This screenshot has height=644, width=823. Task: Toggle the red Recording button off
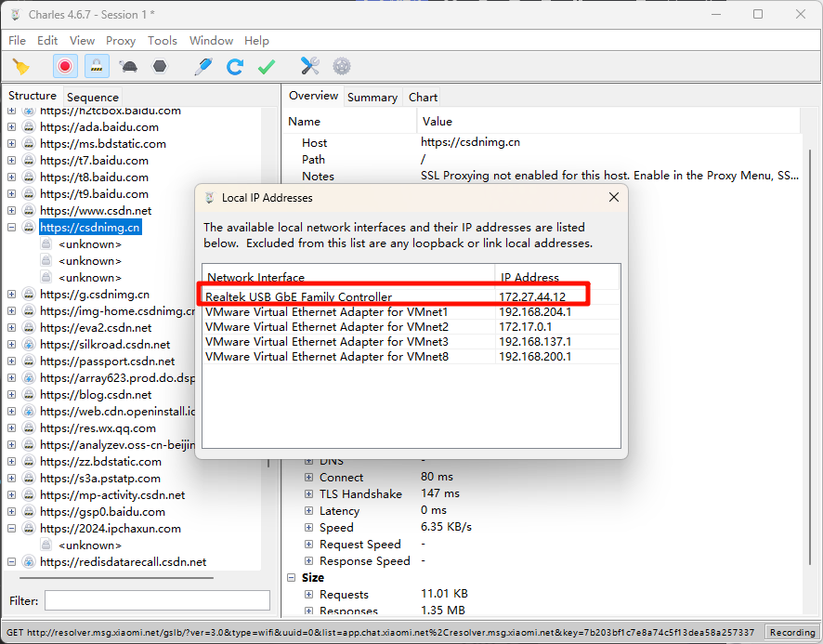[64, 66]
